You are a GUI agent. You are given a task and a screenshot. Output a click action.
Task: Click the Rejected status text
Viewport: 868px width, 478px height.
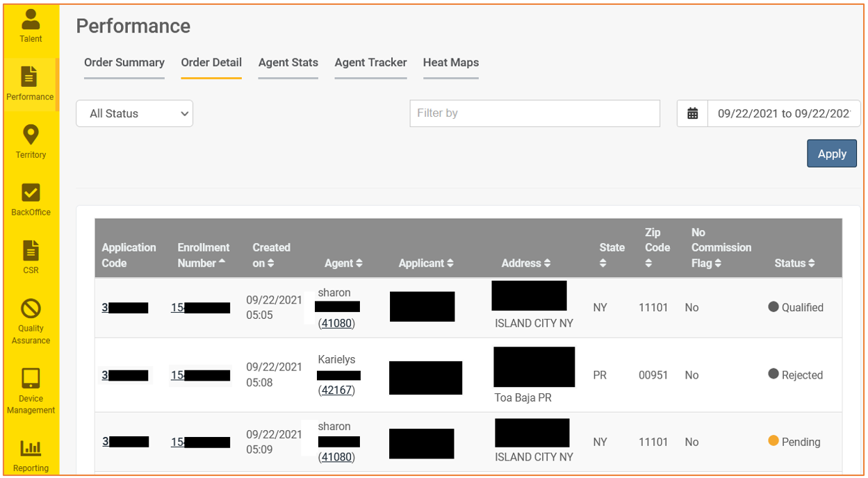pyautogui.click(x=802, y=375)
